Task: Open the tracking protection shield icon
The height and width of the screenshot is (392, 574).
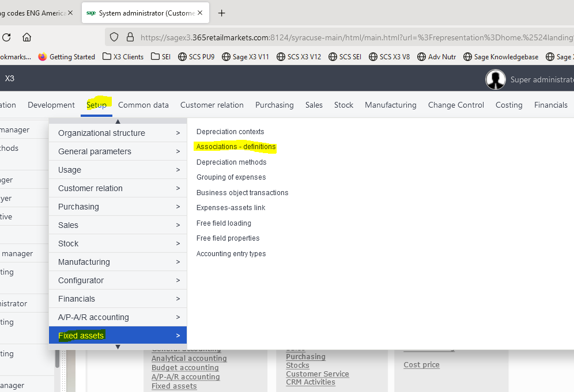Action: 114,37
